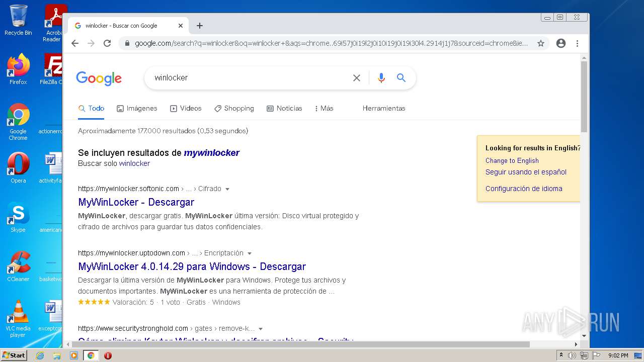Open Configuración de idioma link
The height and width of the screenshot is (362, 644).
tap(524, 189)
